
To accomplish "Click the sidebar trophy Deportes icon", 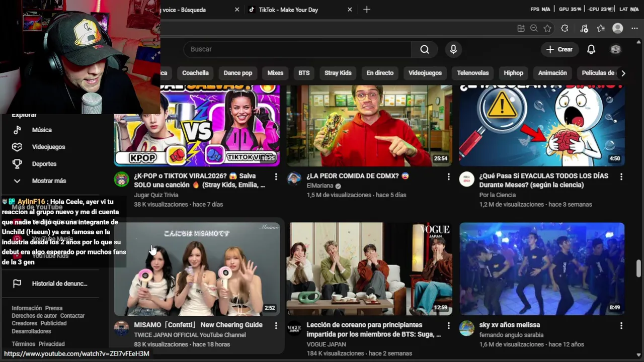I will click(17, 164).
